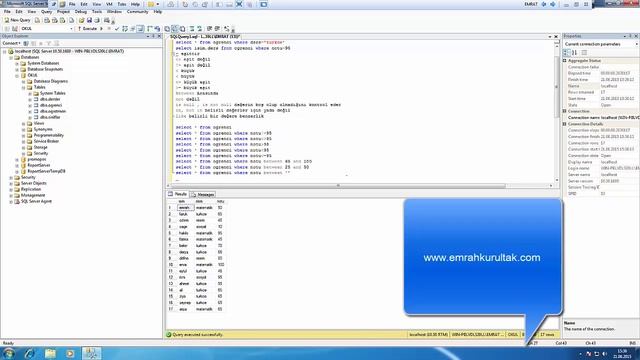The image size is (640, 360).
Task: Close the Object Explorer panel
Action: click(x=159, y=36)
